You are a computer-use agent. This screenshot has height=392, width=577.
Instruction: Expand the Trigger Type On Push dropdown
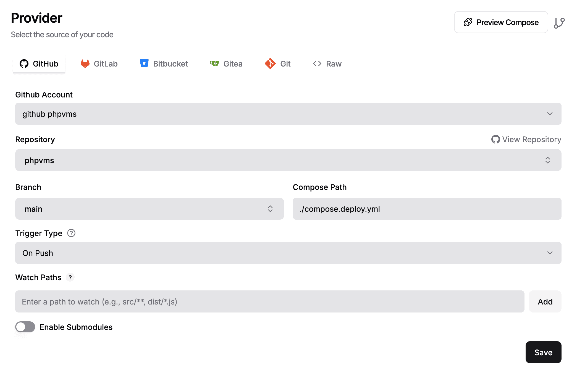[x=288, y=253]
